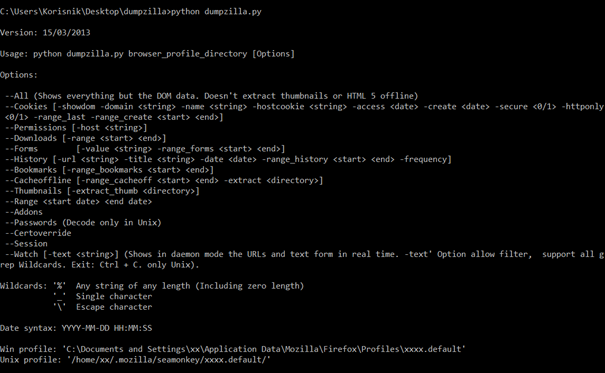The width and height of the screenshot is (605, 373).
Task: Click the Date syntax YYYY-MM-DD line
Action: tap(76, 328)
